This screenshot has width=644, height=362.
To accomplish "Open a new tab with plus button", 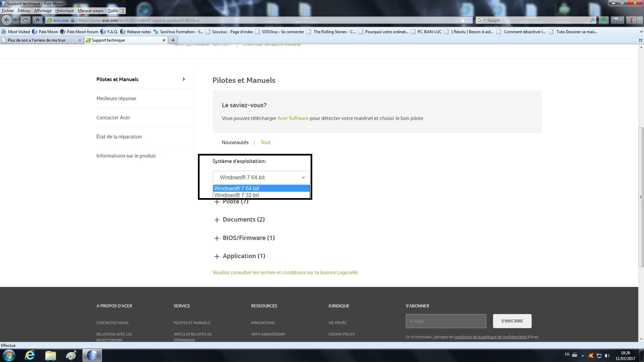I will (x=173, y=40).
